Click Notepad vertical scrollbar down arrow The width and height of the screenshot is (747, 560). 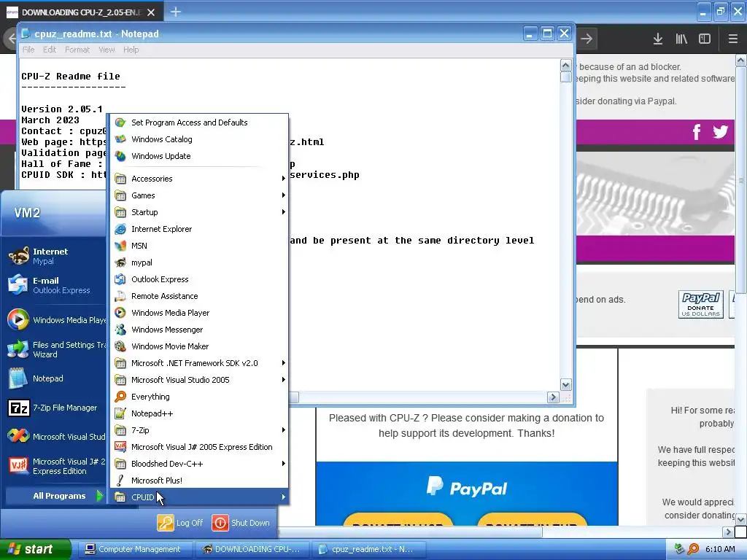(565, 385)
